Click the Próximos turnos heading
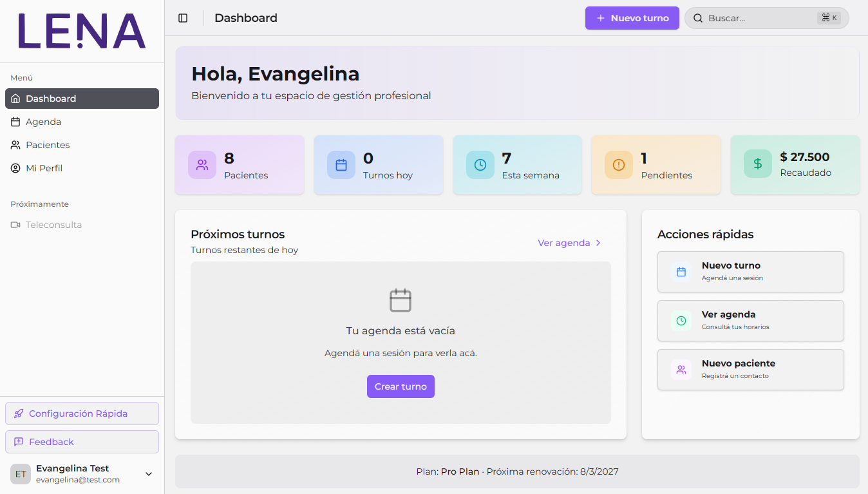 point(238,234)
